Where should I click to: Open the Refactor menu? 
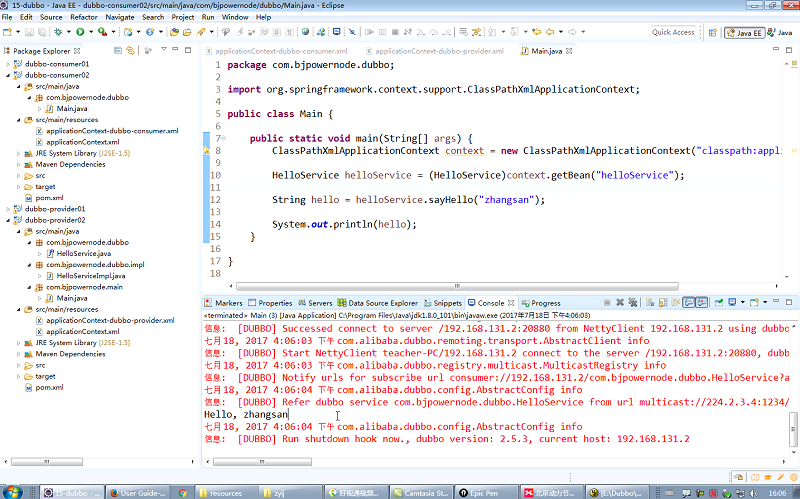coord(84,17)
